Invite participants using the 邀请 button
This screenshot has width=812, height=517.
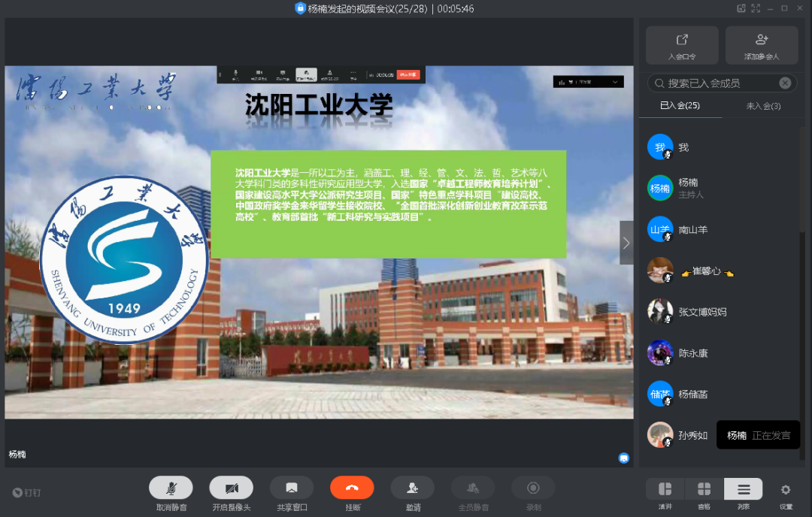coord(413,488)
